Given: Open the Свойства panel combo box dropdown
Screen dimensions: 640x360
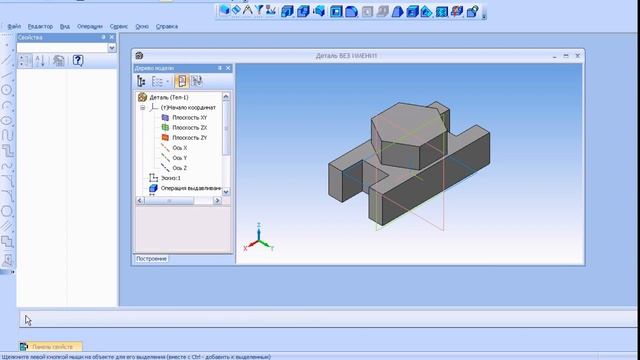Looking at the screenshot, I should (112, 48).
